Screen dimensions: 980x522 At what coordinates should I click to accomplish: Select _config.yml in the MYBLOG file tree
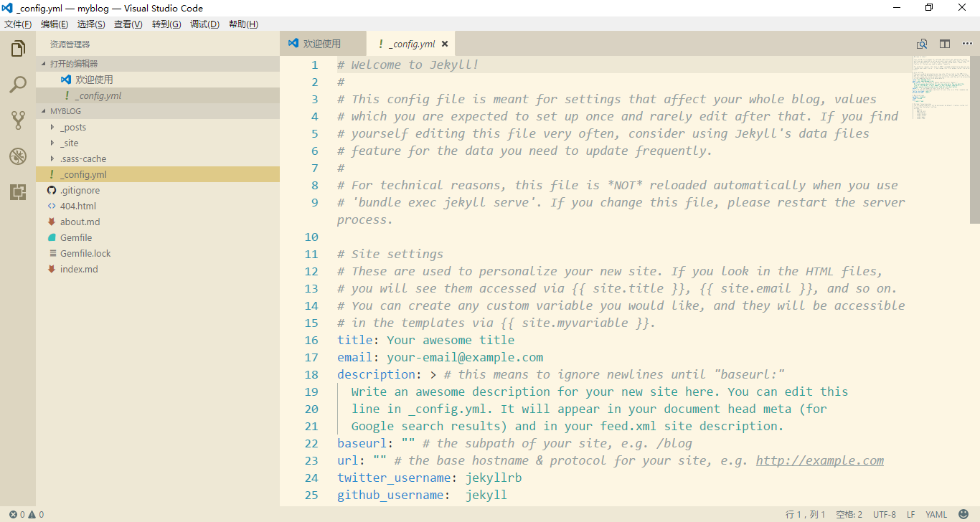158,174
